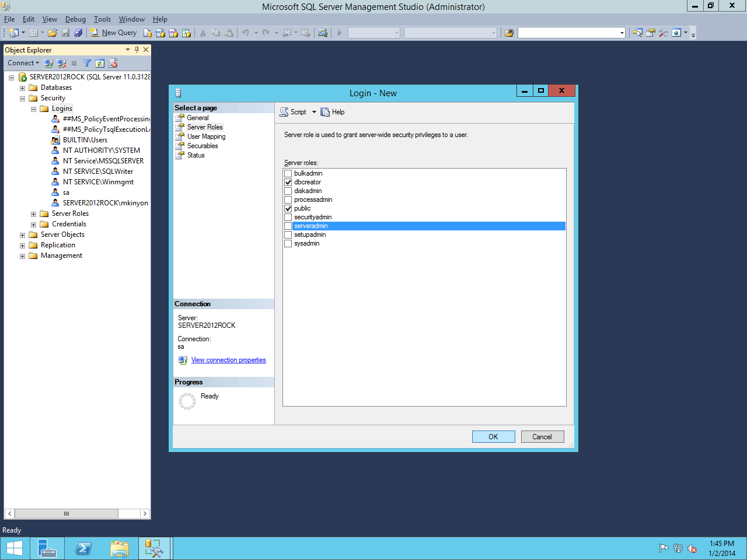Click the Analysis Services XMLA Query icon
Screen dimensions: 747x560
pos(186,33)
